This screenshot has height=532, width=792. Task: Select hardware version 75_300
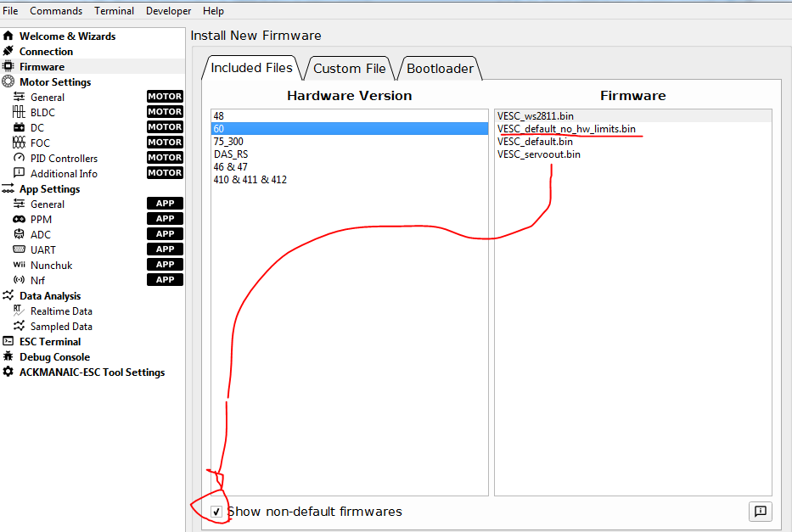point(229,142)
